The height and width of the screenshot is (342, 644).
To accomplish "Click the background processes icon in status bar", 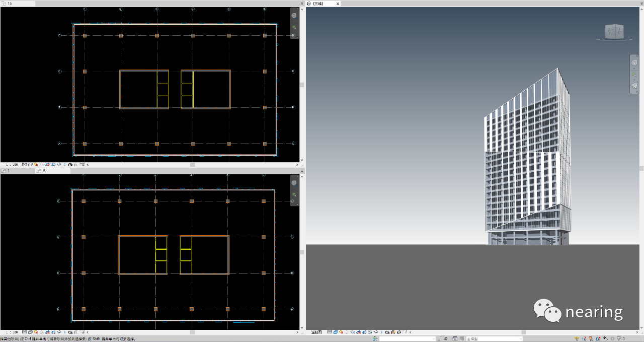I will point(612,338).
